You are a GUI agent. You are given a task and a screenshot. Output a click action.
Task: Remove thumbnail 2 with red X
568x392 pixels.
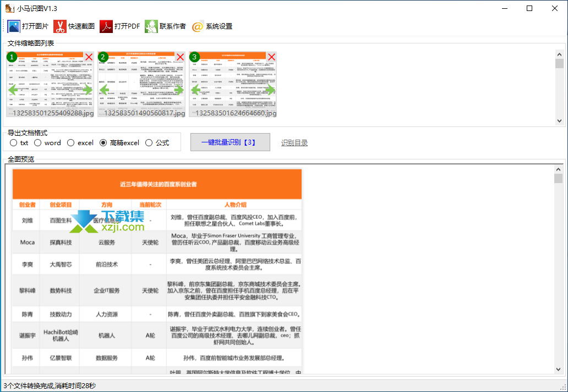click(180, 57)
